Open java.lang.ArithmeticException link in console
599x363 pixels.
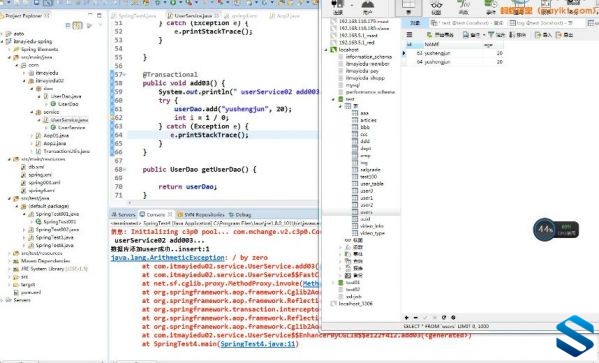167,258
